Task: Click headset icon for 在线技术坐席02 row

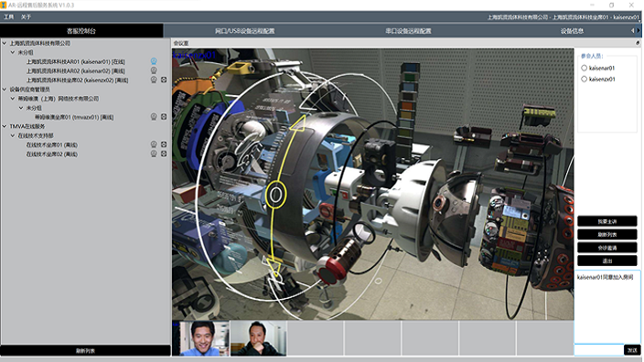Action: (x=154, y=154)
